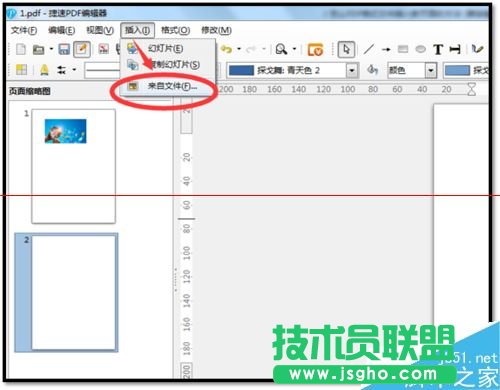Click the Open folder icon
The image size is (500, 390).
coord(38,50)
